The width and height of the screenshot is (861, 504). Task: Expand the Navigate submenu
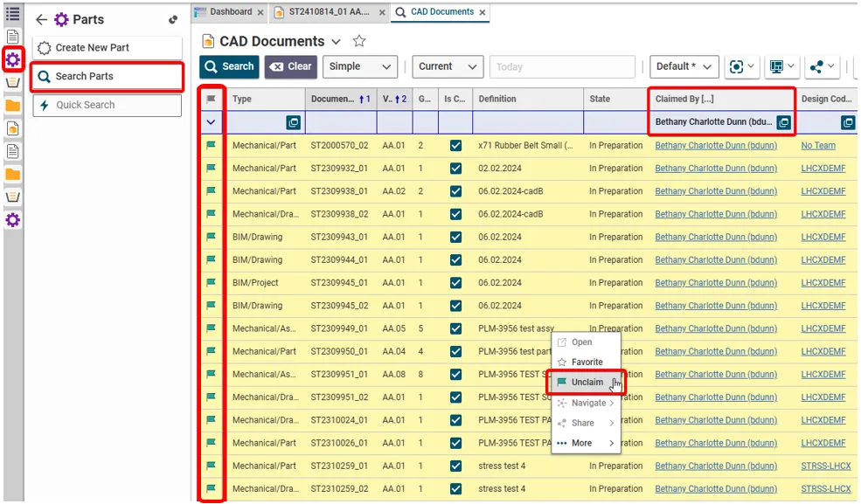pos(586,403)
